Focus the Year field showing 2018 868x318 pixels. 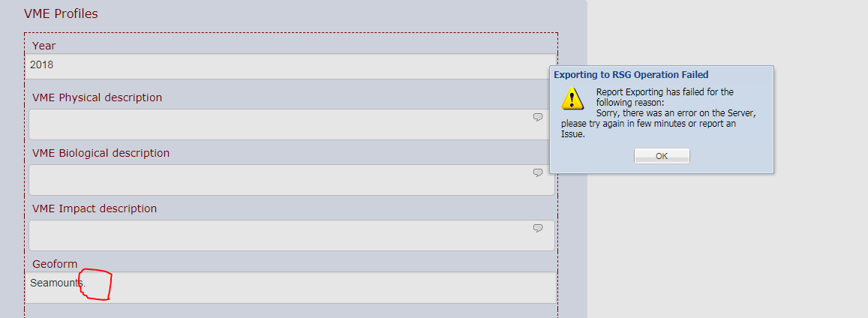[290, 65]
